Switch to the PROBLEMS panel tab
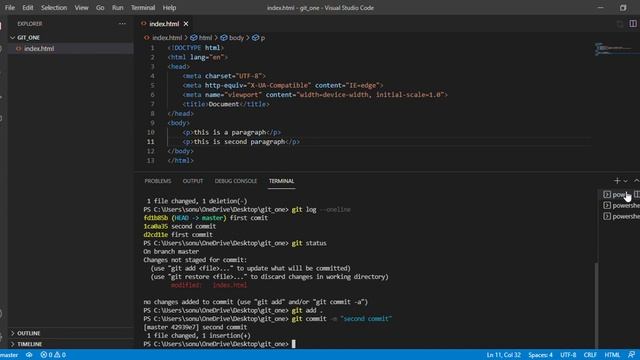The image size is (640, 360). point(158,181)
